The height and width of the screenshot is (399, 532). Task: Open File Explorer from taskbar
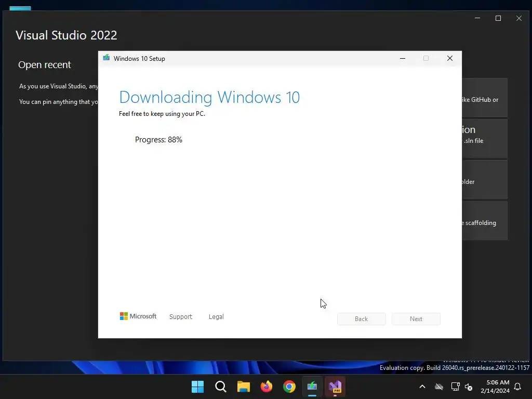click(x=244, y=387)
